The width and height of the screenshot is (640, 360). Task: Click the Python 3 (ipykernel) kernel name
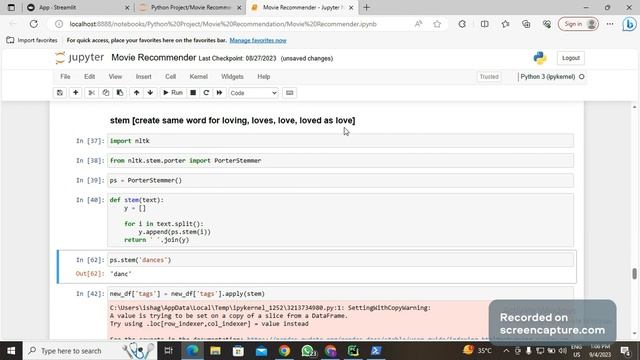pyautogui.click(x=547, y=77)
